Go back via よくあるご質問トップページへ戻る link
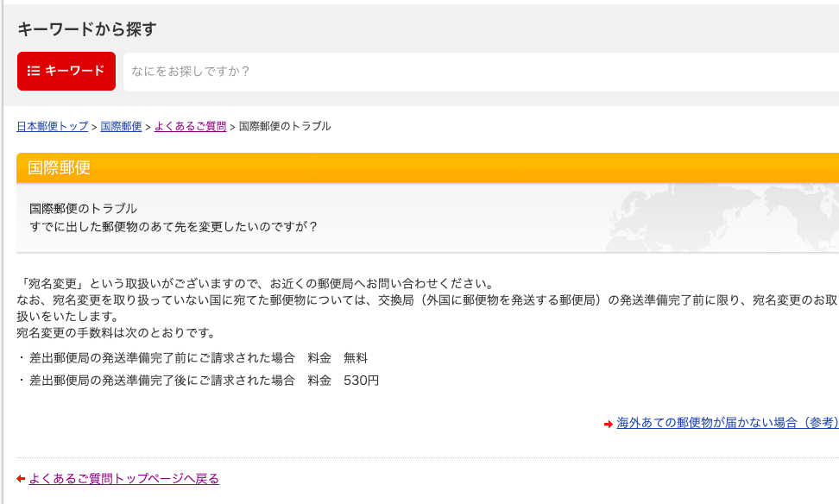The height and width of the screenshot is (504, 839). (x=124, y=479)
